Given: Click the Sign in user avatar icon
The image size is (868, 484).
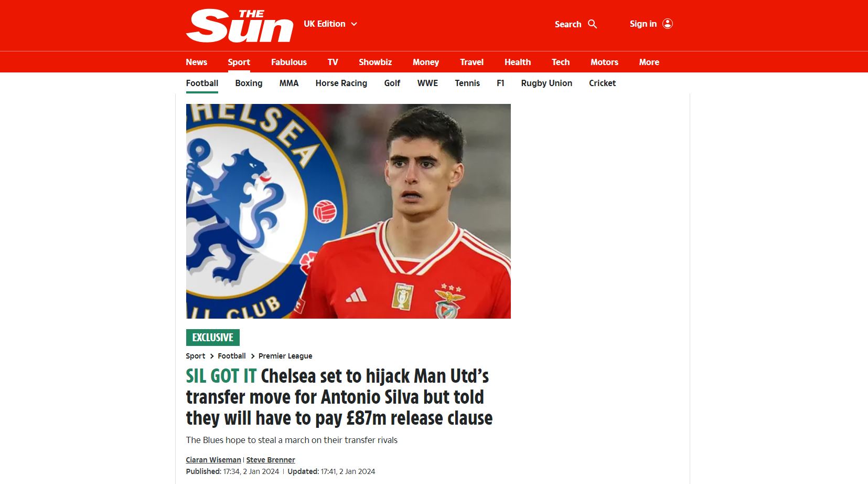Looking at the screenshot, I should pyautogui.click(x=668, y=24).
